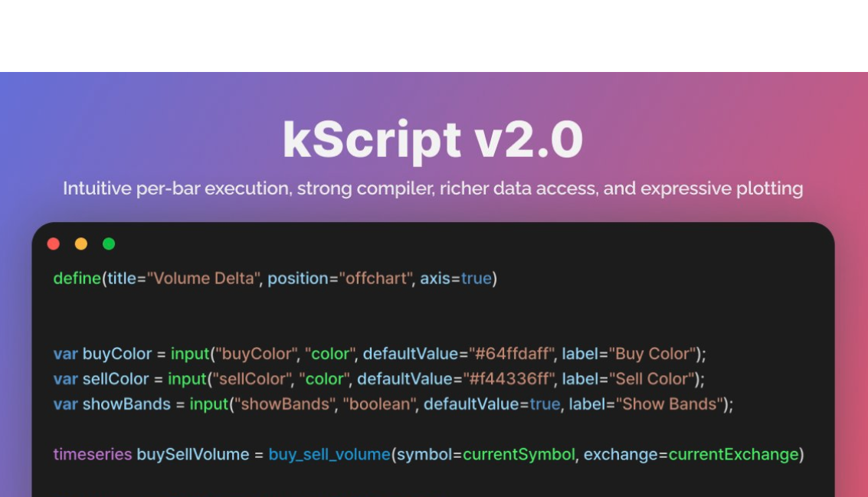Click the "#f44336ff" hex color value
Screen dimensions: 868x497
[x=506, y=379]
